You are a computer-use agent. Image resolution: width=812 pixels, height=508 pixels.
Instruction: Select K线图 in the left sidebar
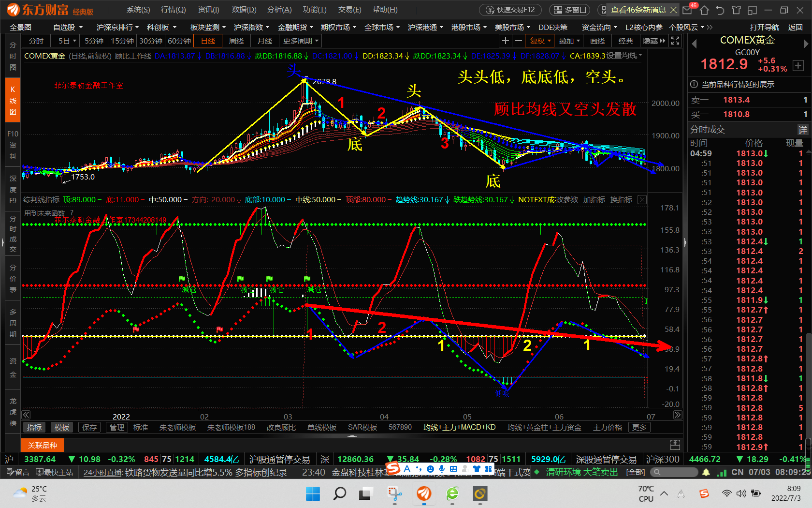tap(13, 101)
